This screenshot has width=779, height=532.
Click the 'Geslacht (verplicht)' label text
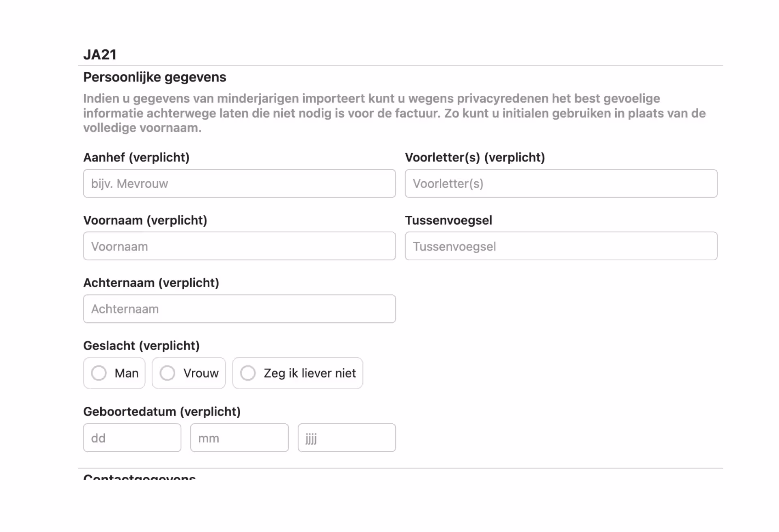(x=141, y=345)
